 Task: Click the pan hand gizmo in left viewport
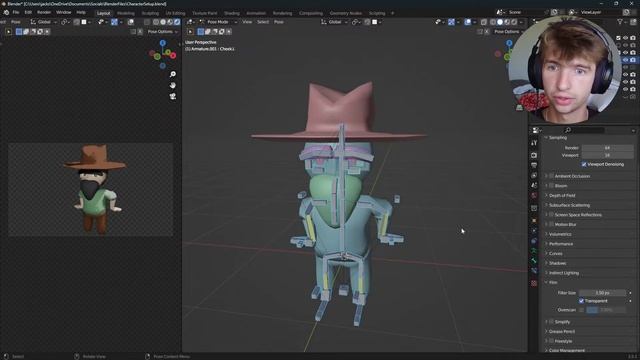click(173, 85)
